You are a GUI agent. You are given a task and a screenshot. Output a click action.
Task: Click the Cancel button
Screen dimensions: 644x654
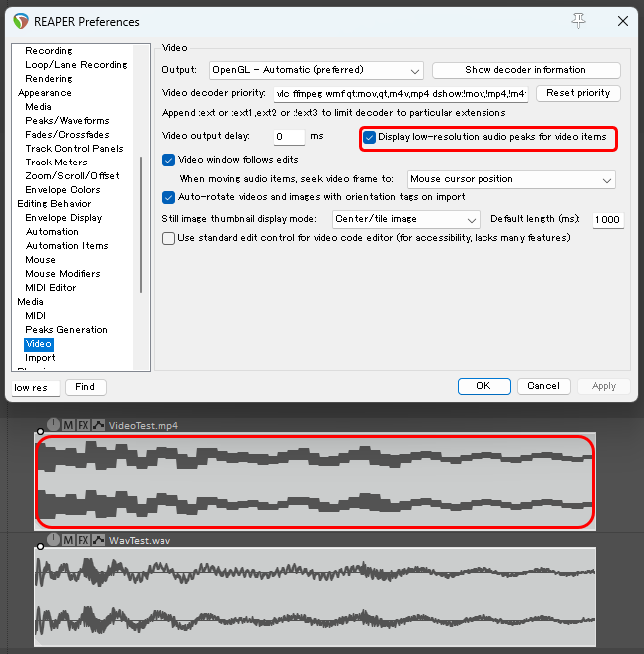pos(544,386)
